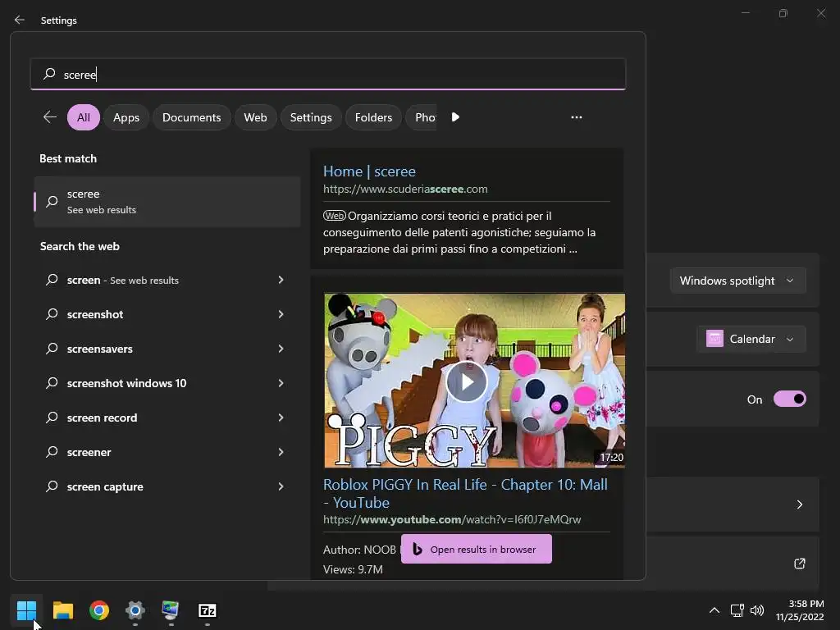Open the sceree best match result
This screenshot has height=630, width=840.
coord(167,202)
